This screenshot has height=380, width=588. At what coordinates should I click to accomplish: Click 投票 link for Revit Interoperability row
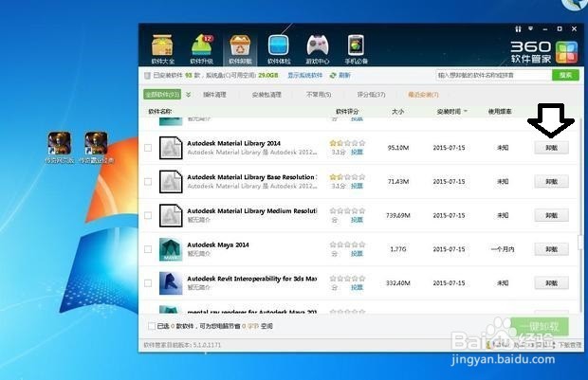point(357,287)
